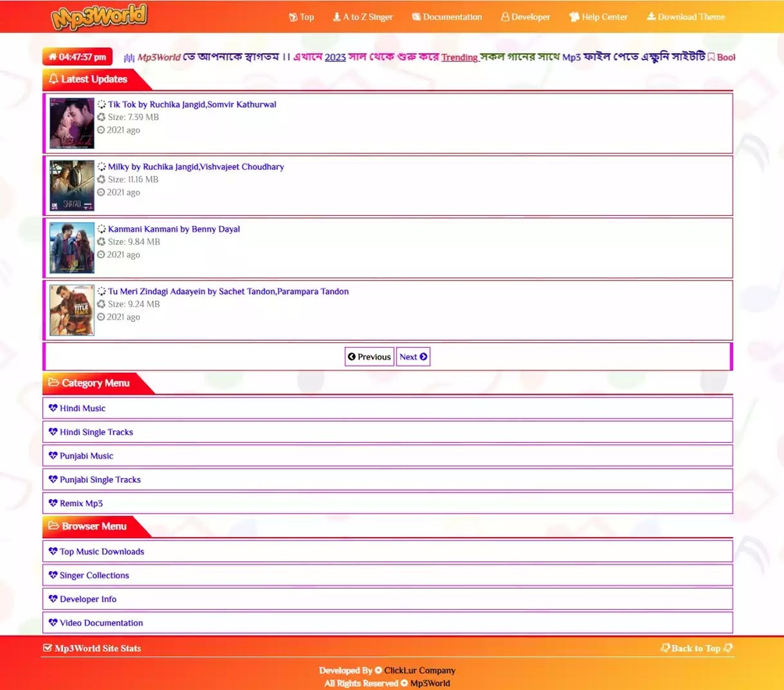Click heart icon beside Hindi Music
Viewport: 784px width, 690px height.
click(53, 408)
